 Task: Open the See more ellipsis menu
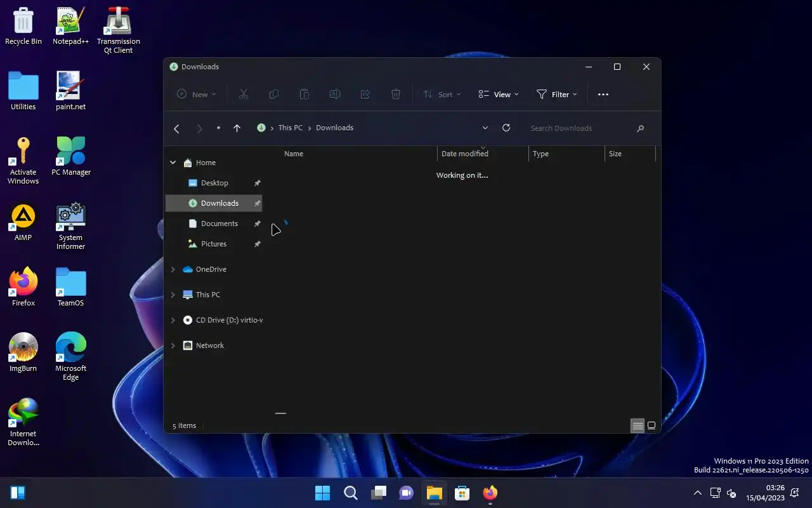[603, 94]
